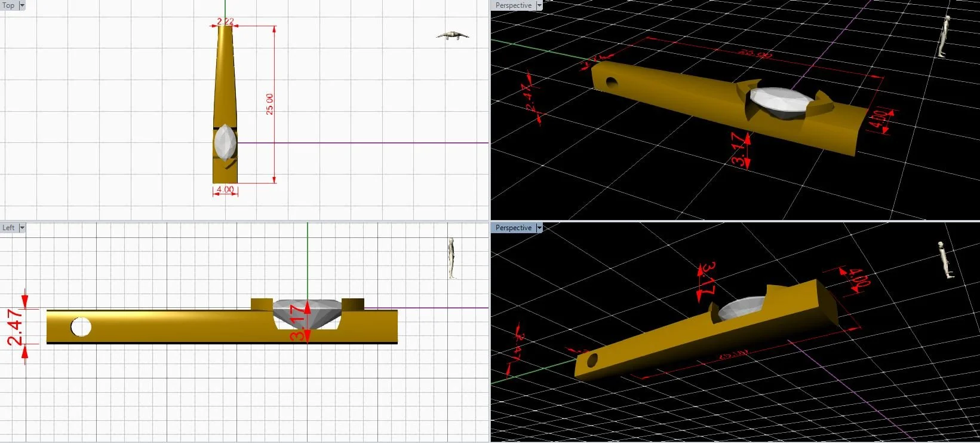Select the gemstone in upper Perspective view
This screenshot has width=980, height=443.
tap(782, 103)
